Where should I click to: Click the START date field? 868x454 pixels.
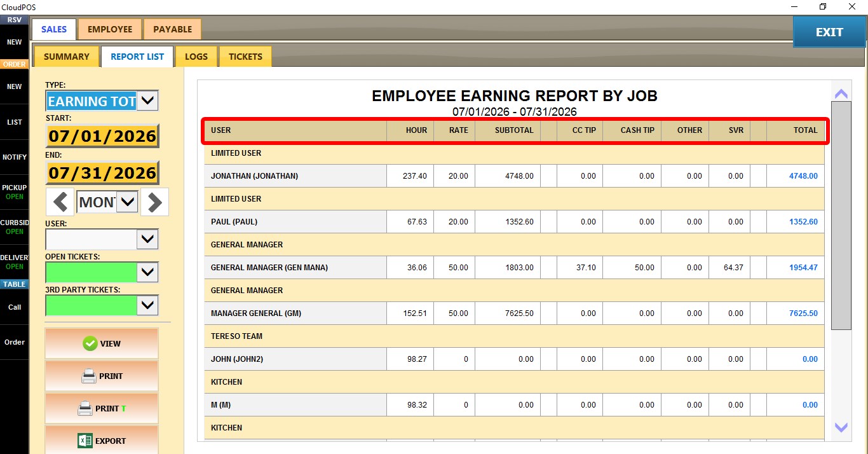point(102,136)
